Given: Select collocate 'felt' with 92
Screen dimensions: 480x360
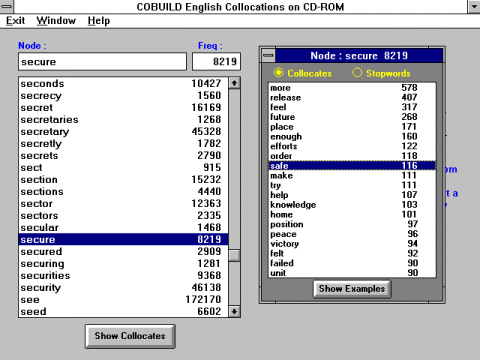Looking at the screenshot, I should (x=352, y=253).
